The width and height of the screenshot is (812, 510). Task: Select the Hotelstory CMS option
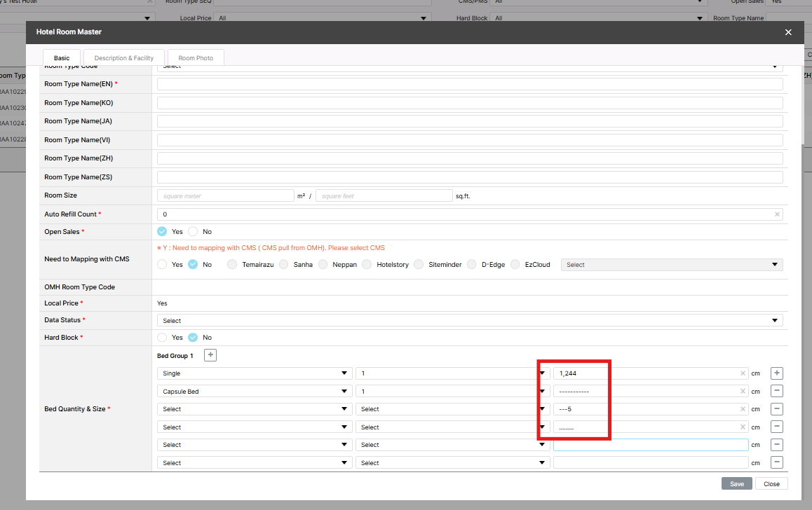click(x=367, y=264)
